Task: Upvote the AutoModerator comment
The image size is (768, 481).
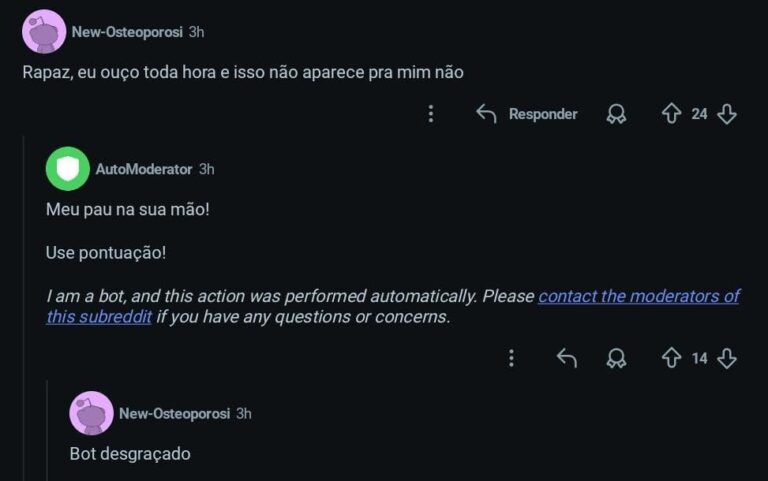Action: pos(672,358)
